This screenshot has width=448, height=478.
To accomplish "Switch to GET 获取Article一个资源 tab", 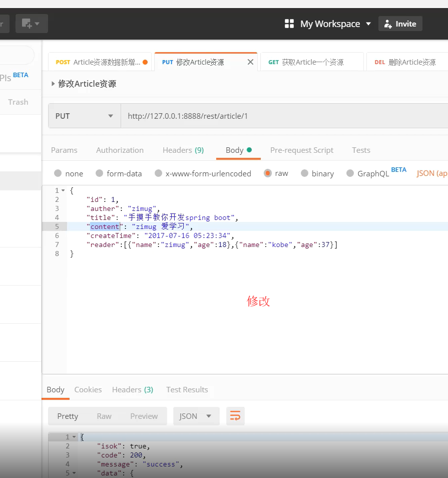I will [x=312, y=62].
